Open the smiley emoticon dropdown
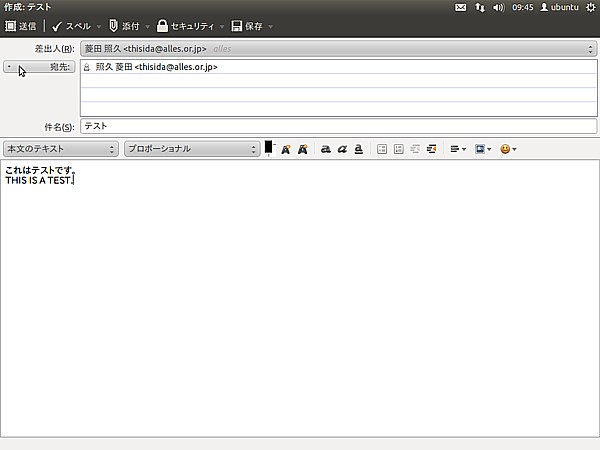Screen dimensions: 600x450 coord(508,149)
